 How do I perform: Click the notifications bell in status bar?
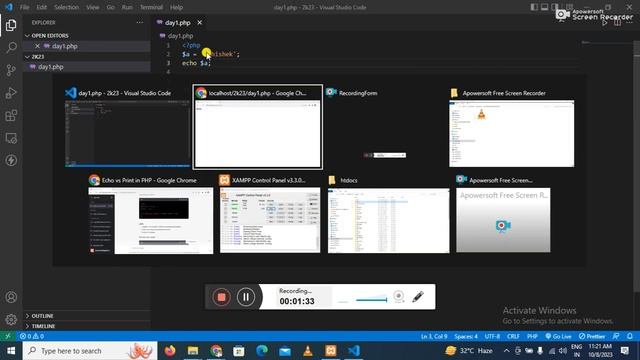pyautogui.click(x=630, y=336)
